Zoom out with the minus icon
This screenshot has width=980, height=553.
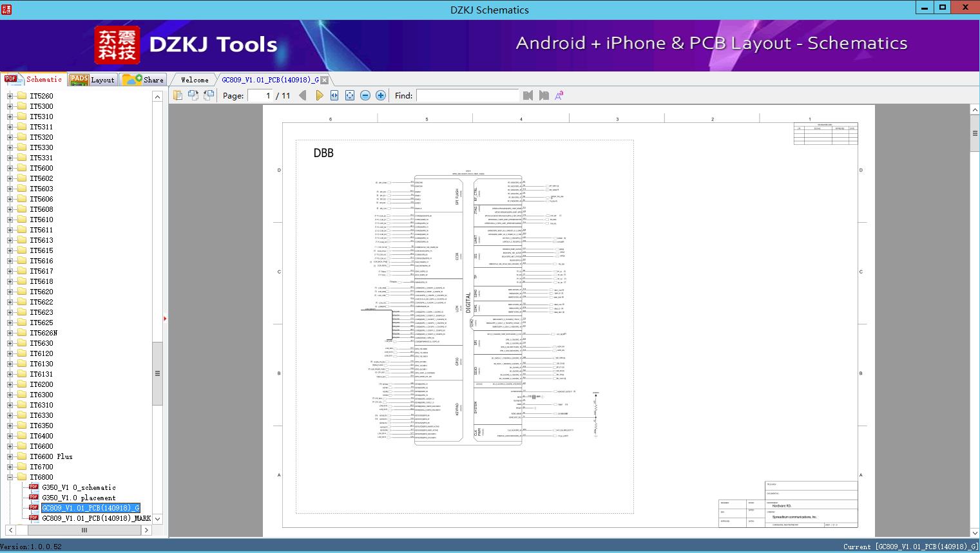point(365,95)
